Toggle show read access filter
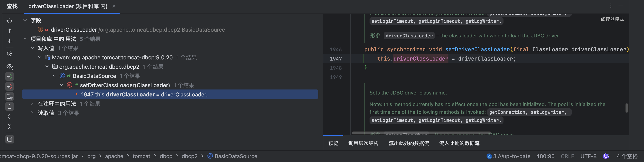The image size is (644, 162). coord(9,76)
